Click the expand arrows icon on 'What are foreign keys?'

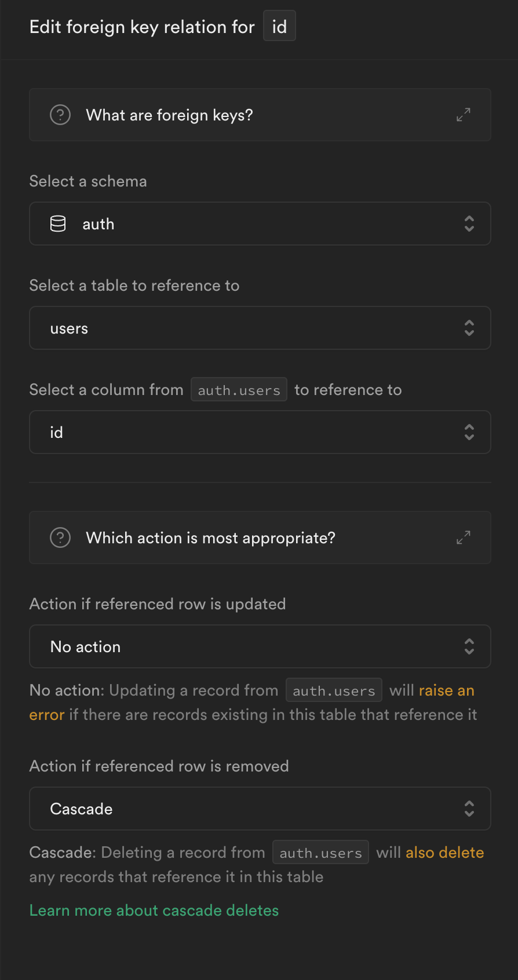click(x=464, y=115)
